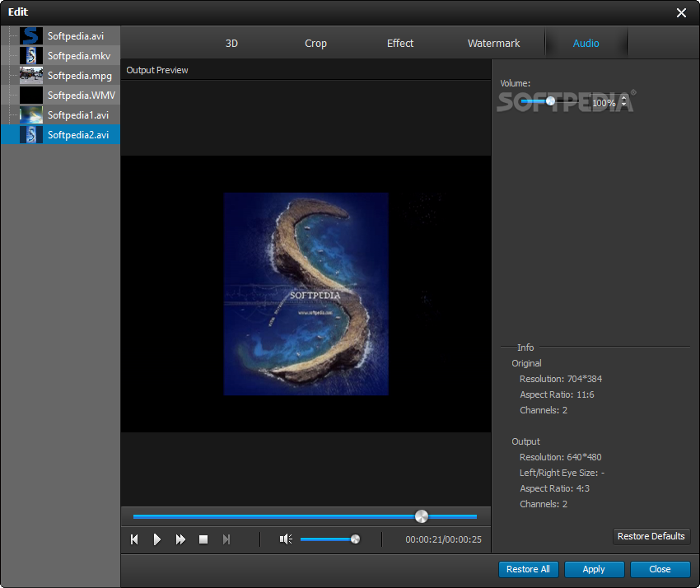Stop the video playback
Viewport: 700px width, 588px height.
[203, 539]
